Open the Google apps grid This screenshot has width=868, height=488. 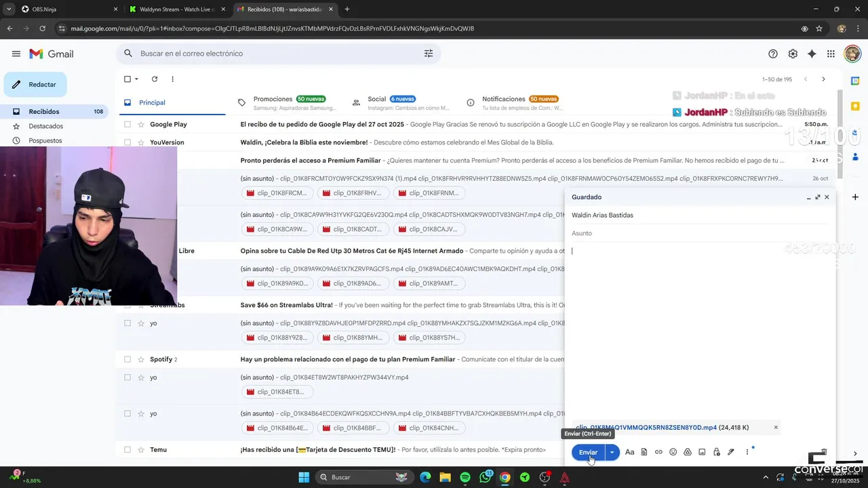831,54
